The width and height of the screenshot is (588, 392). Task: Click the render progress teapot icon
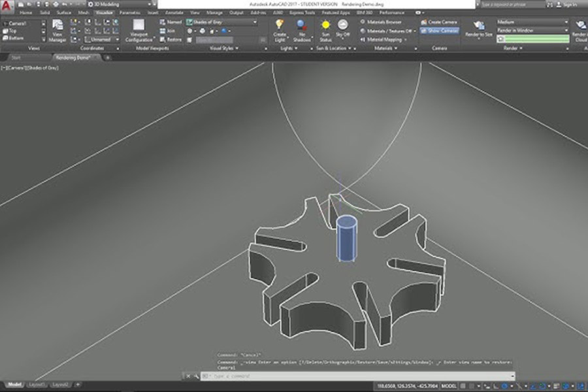pos(501,39)
